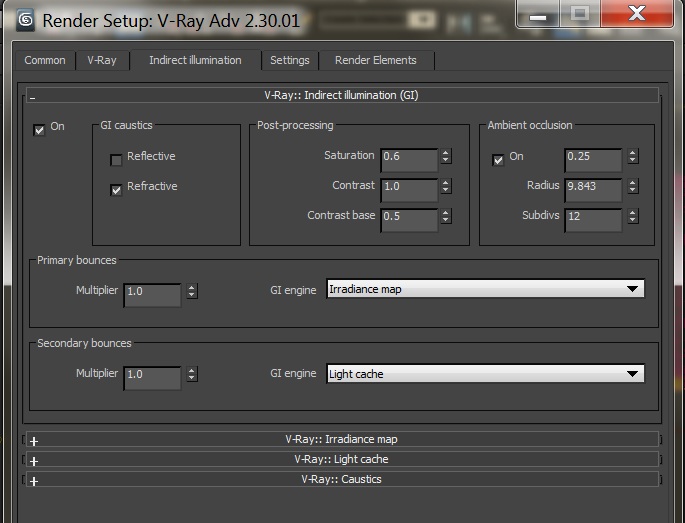This screenshot has height=523, width=685.
Task: Expand the V-Ray Caustics rollout
Action: click(x=342, y=479)
